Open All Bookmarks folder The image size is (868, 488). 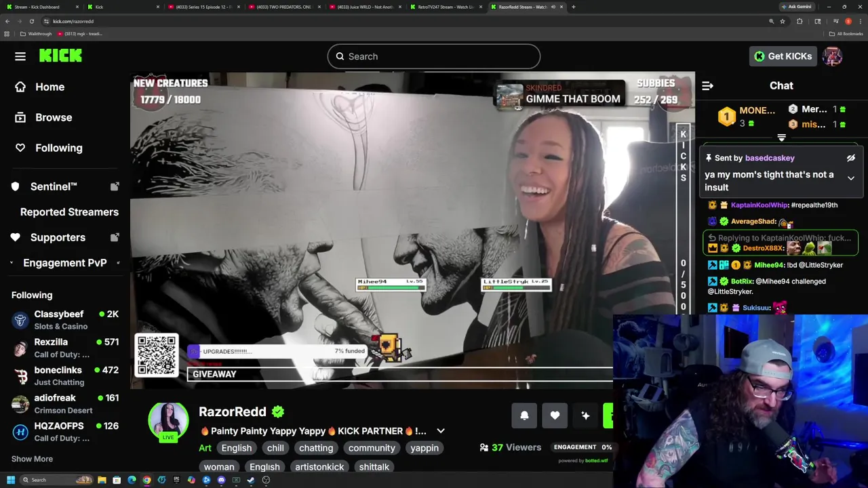(846, 34)
